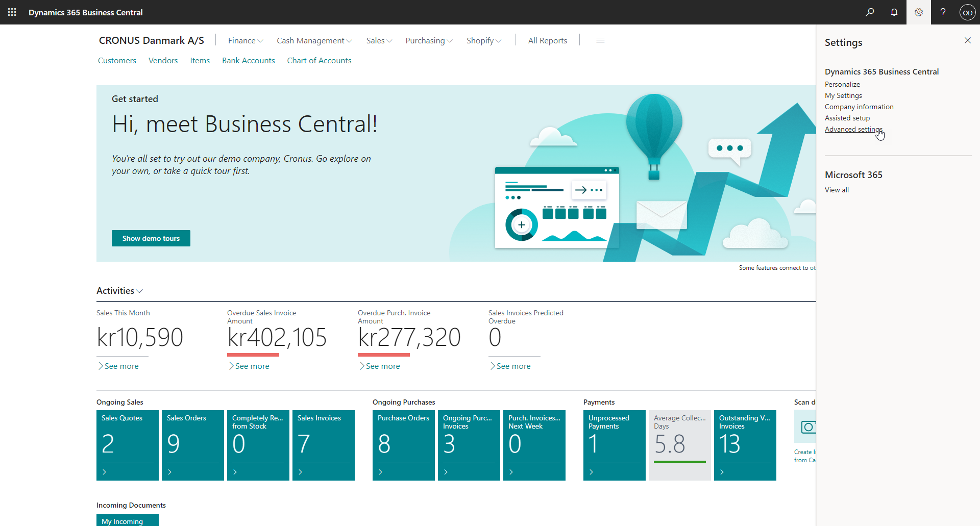The height and width of the screenshot is (526, 980).
Task: Collapse the Activities section chevron
Action: coord(140,291)
